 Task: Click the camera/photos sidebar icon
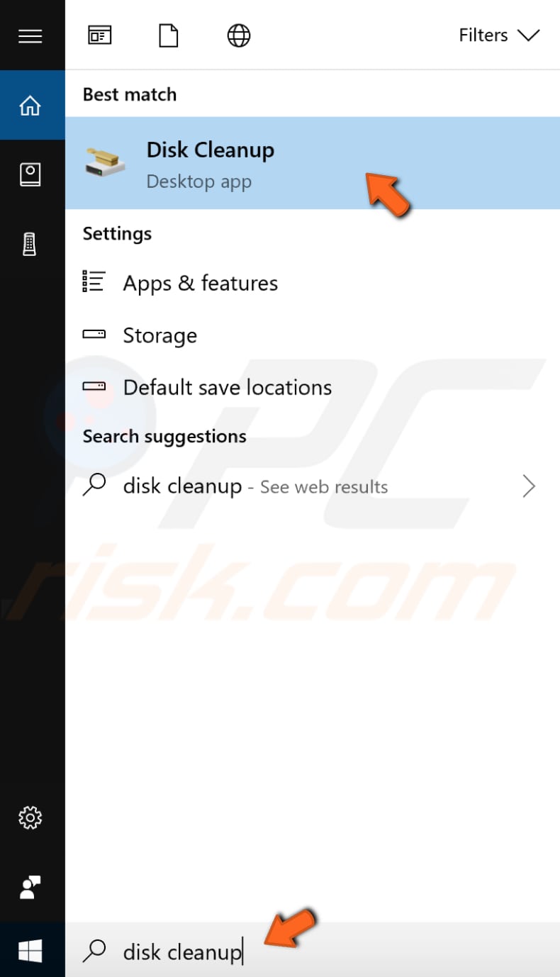[x=30, y=174]
